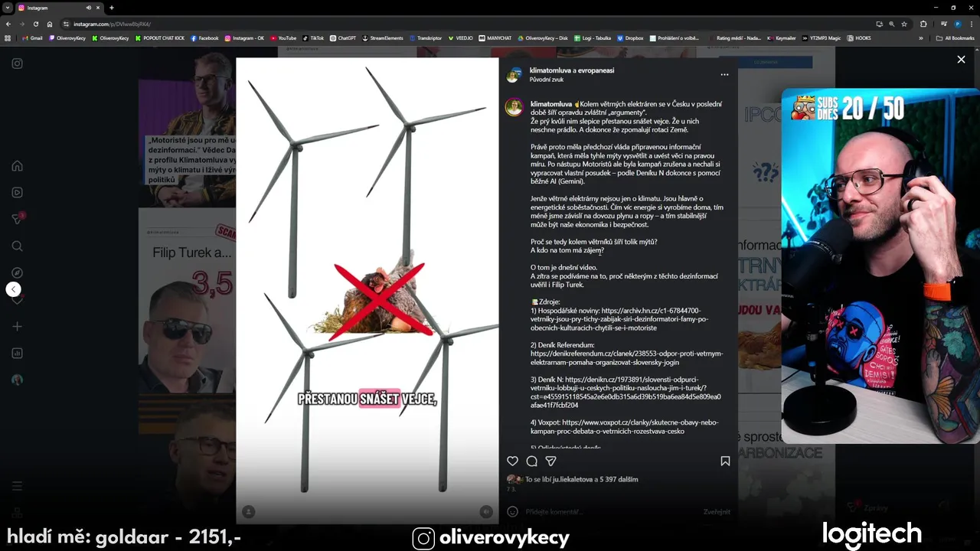Image resolution: width=980 pixels, height=551 pixels.
Task: Select the Instagram browser tab
Action: (x=60, y=8)
